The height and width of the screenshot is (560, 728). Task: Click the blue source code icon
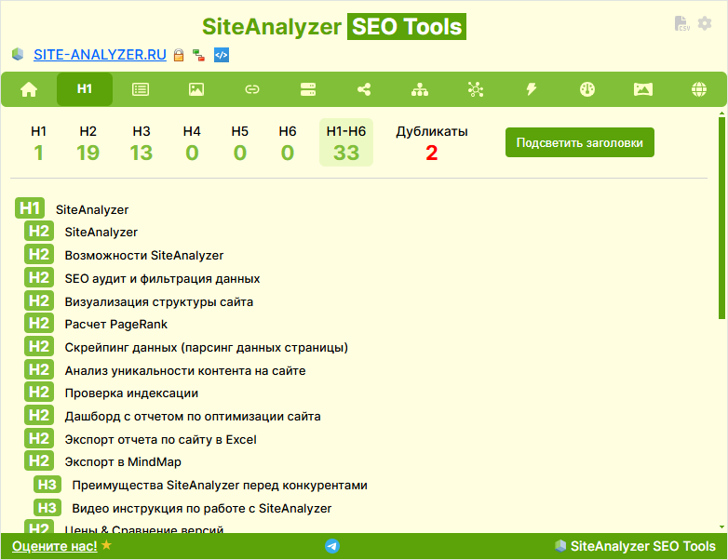pyautogui.click(x=222, y=55)
